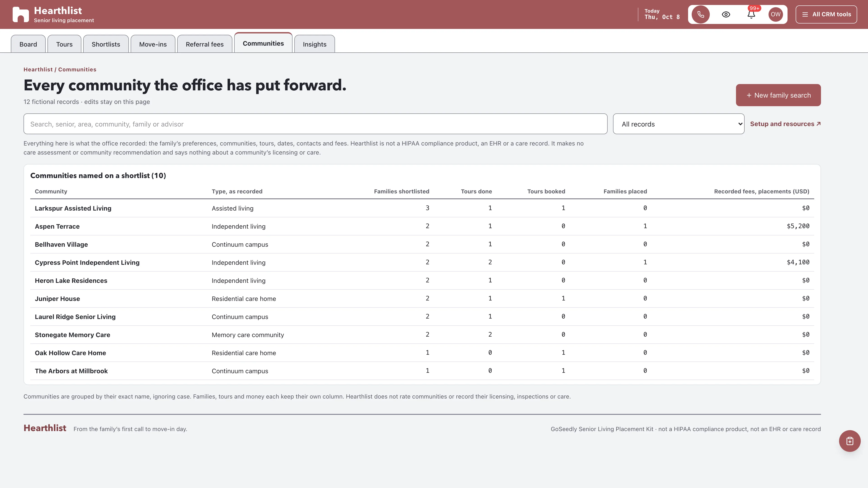
Task: Click the footer Hearthlist wordmark
Action: point(45,428)
